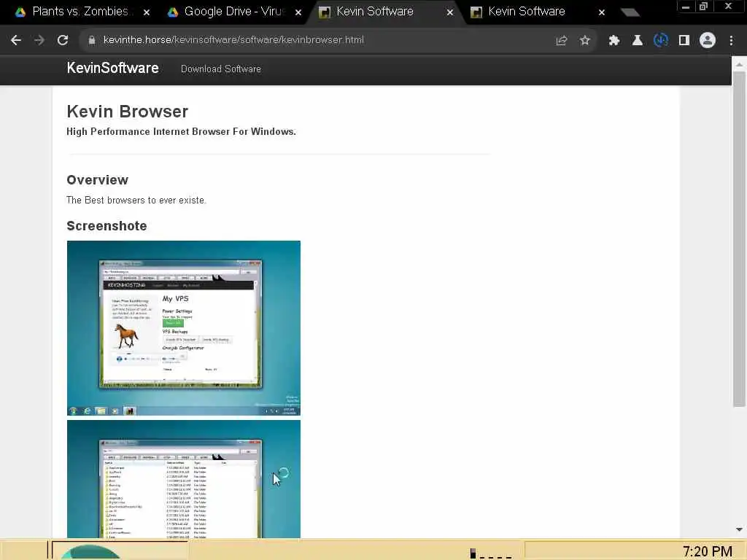Click the scrollbar up arrow
Viewport: 747px width, 560px height.
(739, 64)
